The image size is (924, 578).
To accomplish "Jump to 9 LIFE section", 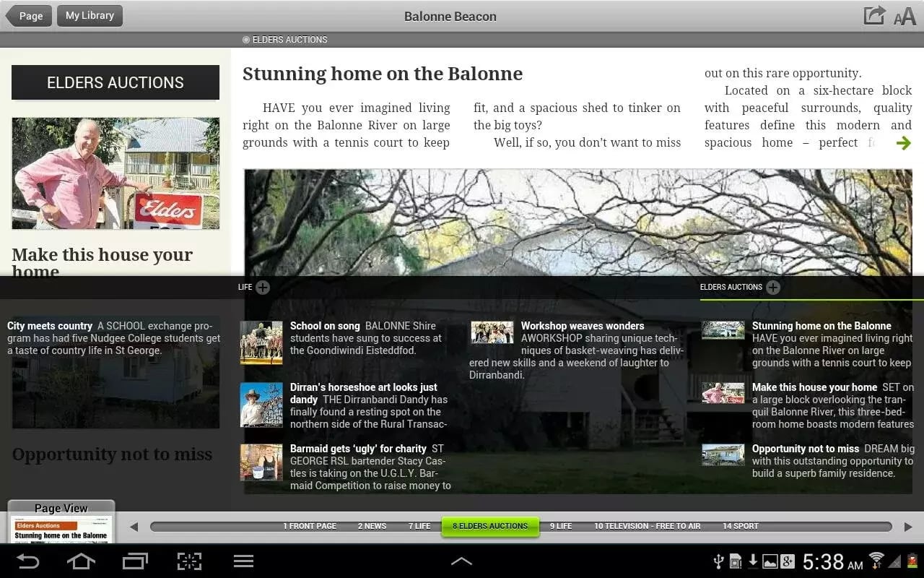I will point(561,526).
